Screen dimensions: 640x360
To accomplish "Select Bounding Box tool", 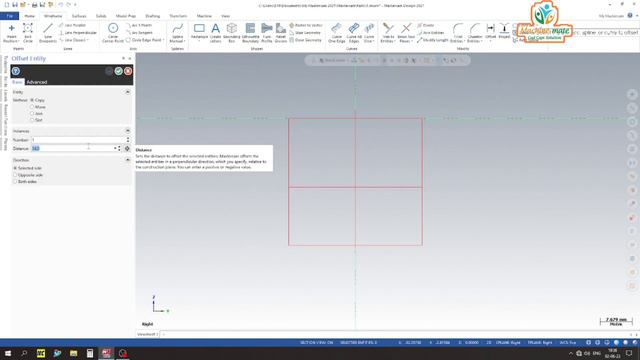I will pos(232,33).
